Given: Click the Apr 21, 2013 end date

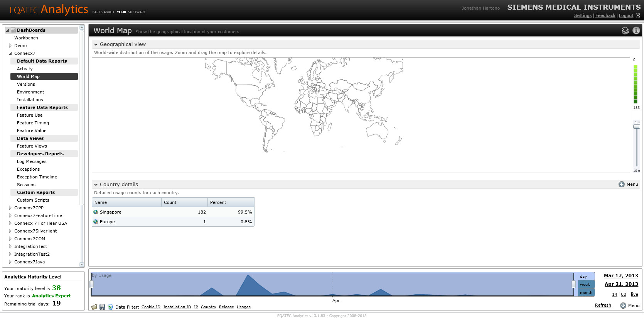Looking at the screenshot, I should pos(621,284).
